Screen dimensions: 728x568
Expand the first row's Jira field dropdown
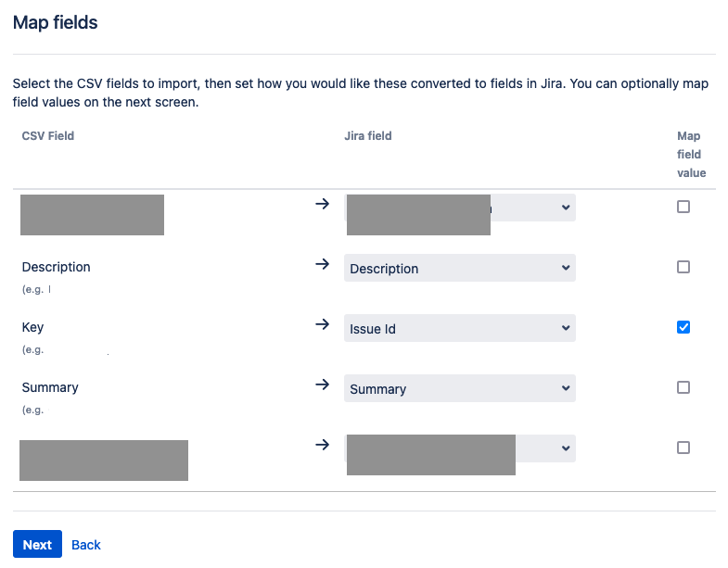460,208
